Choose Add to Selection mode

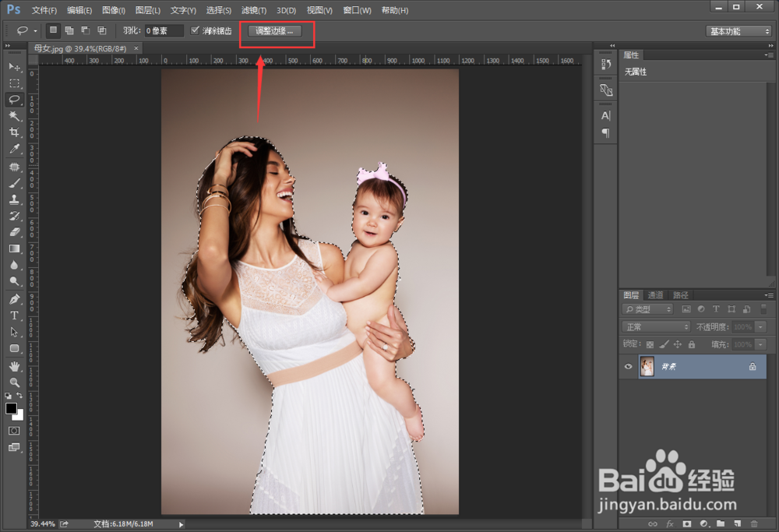point(69,30)
